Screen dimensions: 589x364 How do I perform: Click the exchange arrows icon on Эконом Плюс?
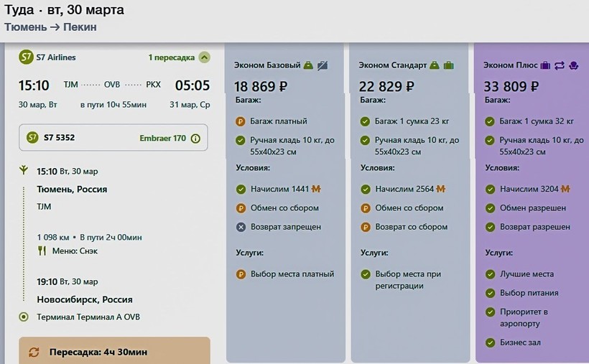(x=560, y=65)
